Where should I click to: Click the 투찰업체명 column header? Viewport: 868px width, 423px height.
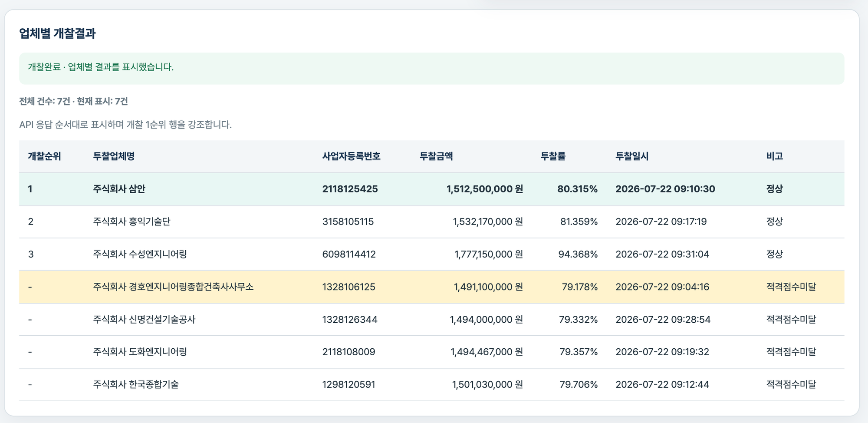click(114, 156)
